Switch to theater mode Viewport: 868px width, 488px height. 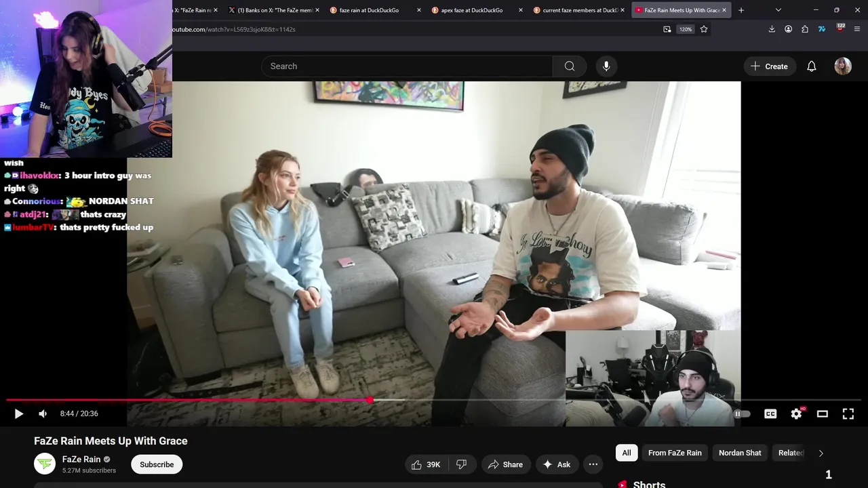click(x=822, y=413)
